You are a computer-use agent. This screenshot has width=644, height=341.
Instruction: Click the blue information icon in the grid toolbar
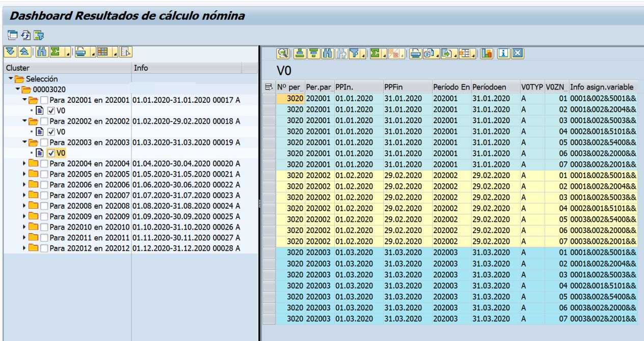(504, 53)
